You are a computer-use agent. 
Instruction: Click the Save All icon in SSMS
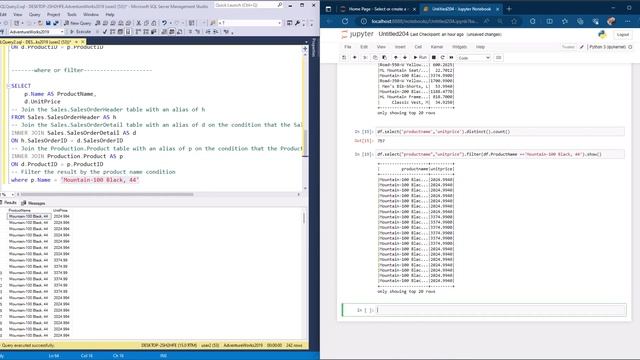pos(56,23)
